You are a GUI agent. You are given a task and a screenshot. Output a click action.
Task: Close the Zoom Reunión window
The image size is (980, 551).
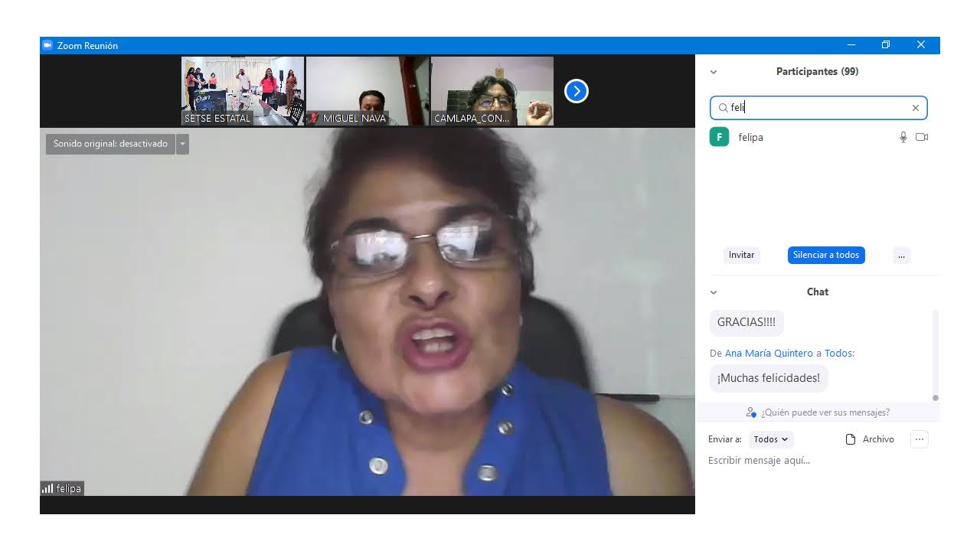[x=921, y=45]
